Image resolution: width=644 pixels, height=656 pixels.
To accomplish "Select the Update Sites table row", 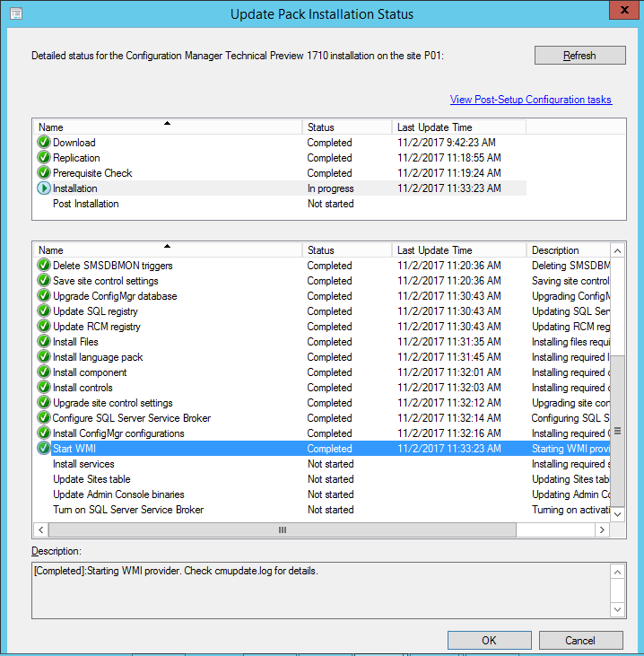I will click(x=322, y=479).
